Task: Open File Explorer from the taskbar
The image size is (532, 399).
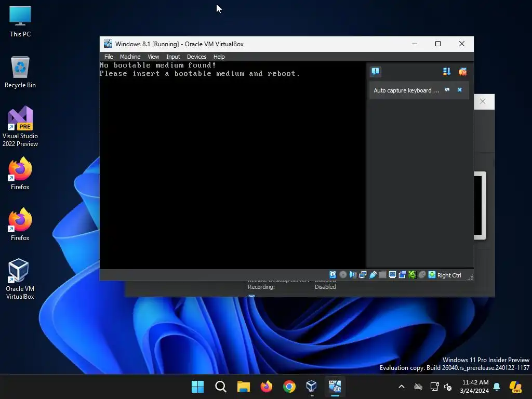Action: pyautogui.click(x=243, y=387)
